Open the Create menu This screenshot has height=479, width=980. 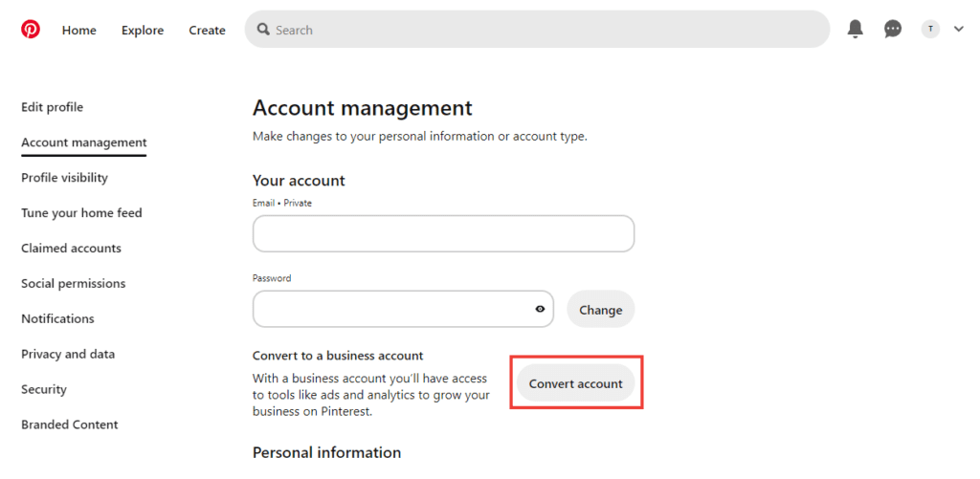[x=207, y=30]
